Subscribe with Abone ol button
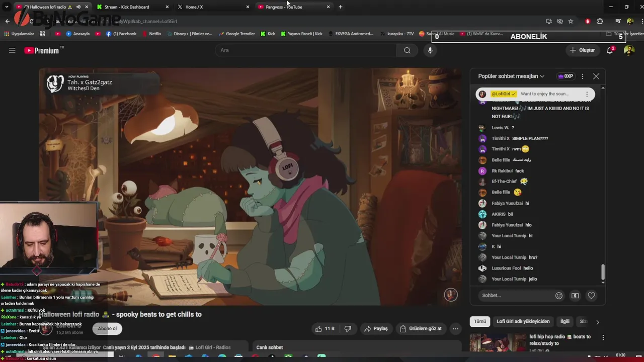644x362 pixels. tap(107, 329)
